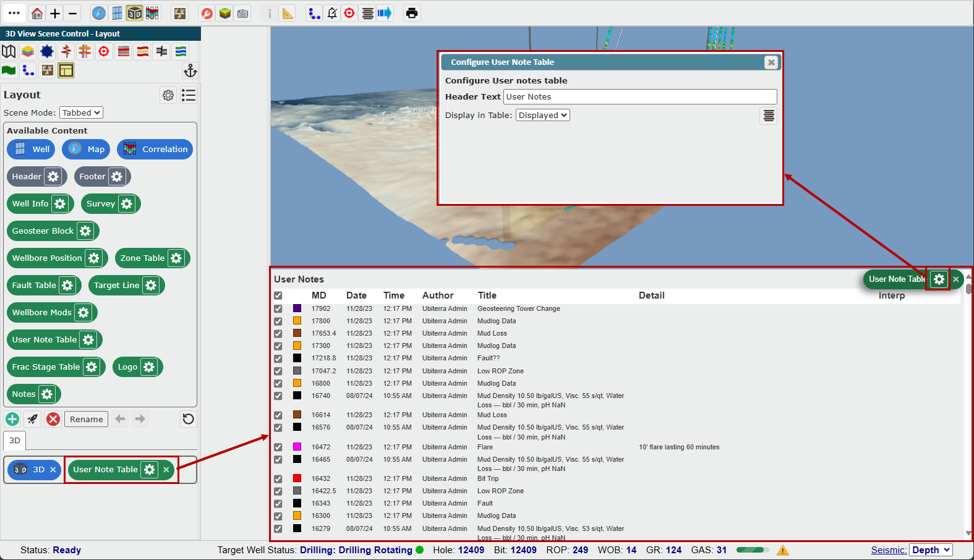Uncheck the note at MD 17902
Image resolution: width=974 pixels, height=560 pixels.
278,309
